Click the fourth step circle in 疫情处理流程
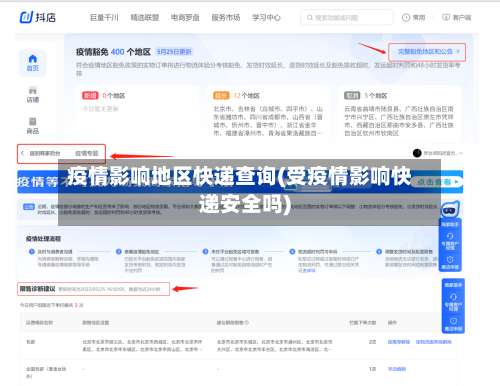 [x=292, y=252]
